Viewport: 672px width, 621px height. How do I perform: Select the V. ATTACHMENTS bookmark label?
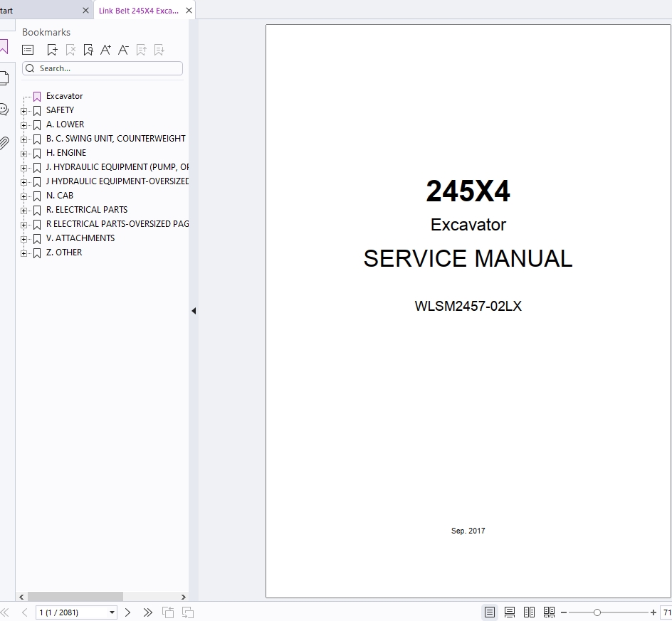click(80, 238)
